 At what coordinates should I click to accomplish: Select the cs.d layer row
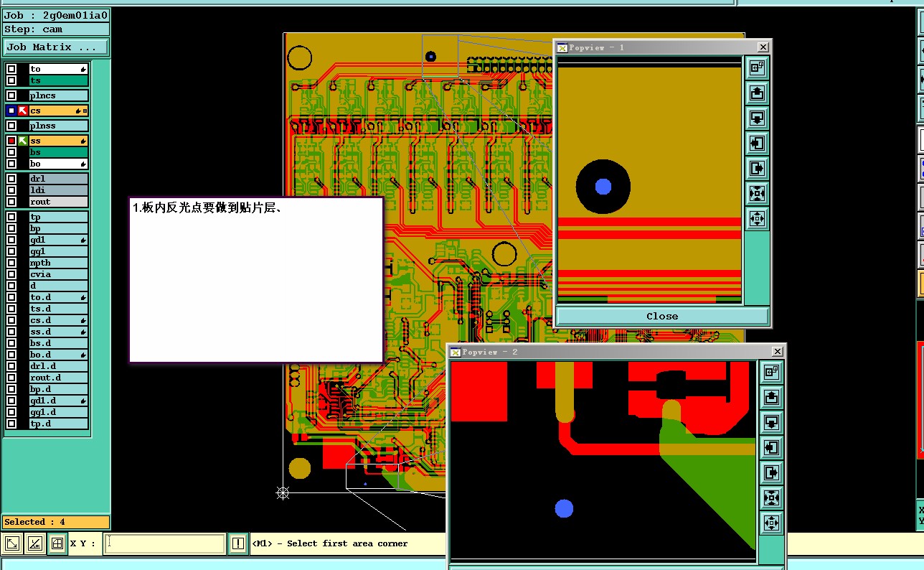(x=59, y=320)
